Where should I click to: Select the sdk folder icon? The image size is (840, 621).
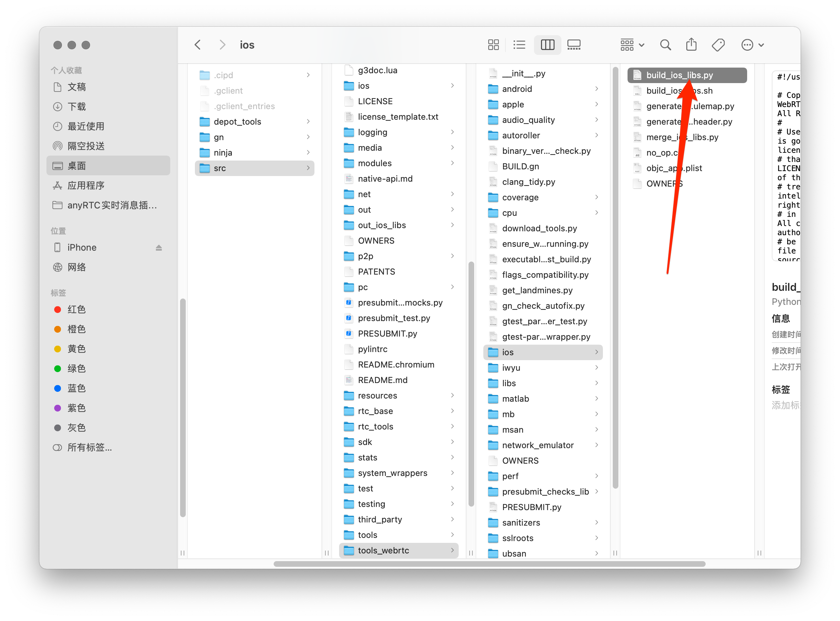(349, 442)
